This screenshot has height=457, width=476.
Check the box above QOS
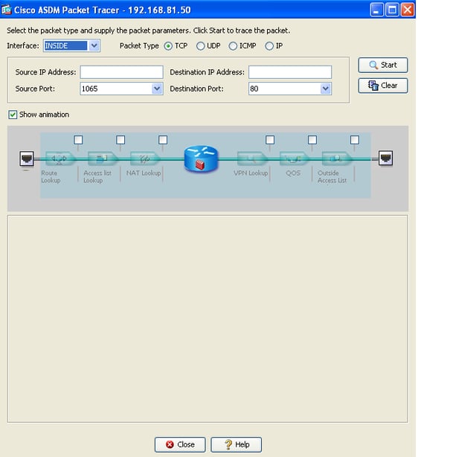312,140
